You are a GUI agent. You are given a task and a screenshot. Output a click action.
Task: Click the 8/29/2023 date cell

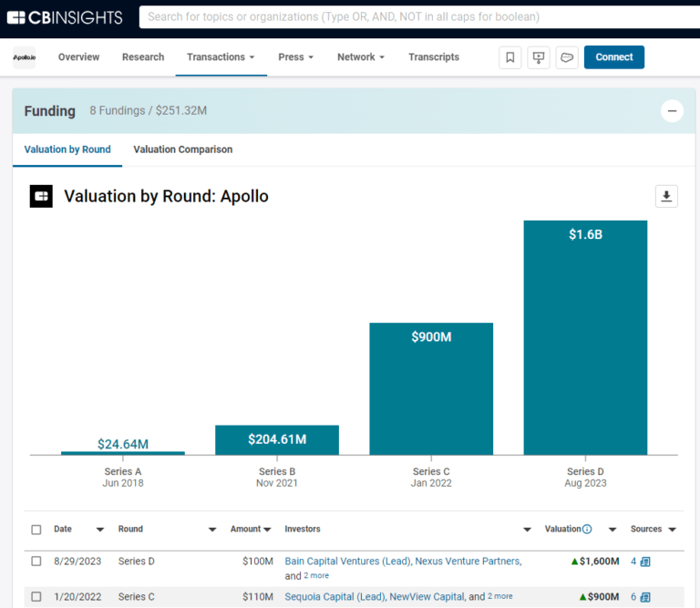point(77,562)
